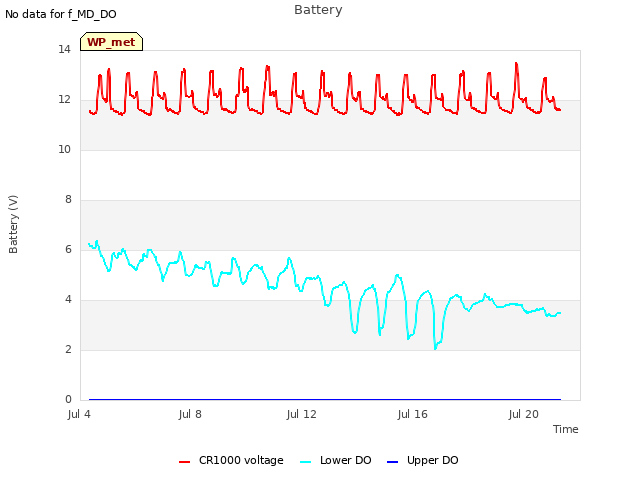Click the highest red CR1000 voltage peak near Jul 20
Image resolution: width=640 pixels, height=480 pixels.
(516, 64)
